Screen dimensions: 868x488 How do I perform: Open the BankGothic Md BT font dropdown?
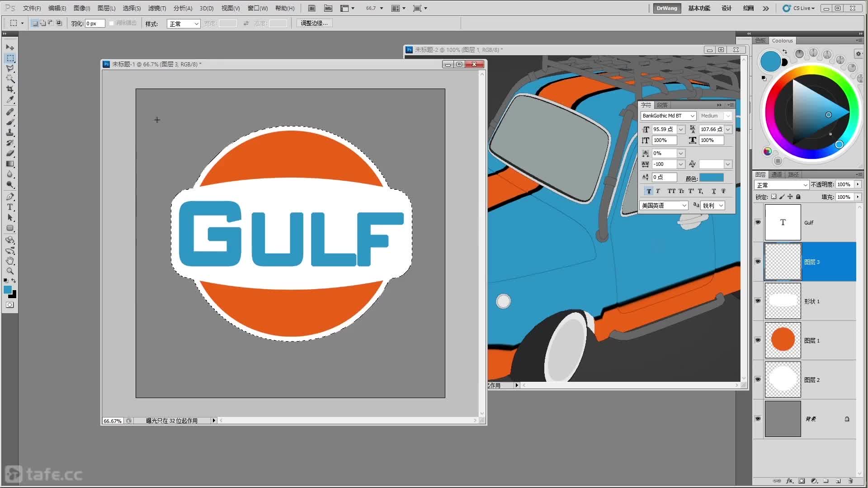click(x=692, y=116)
